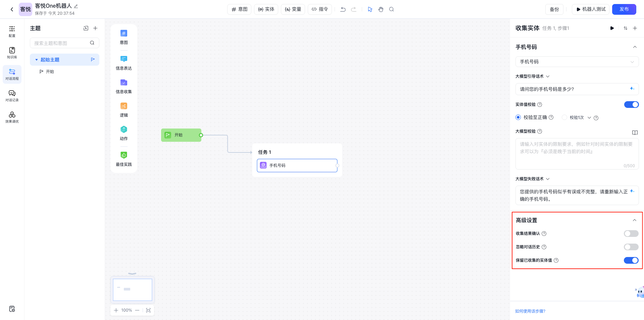This screenshot has height=320, width=644.
Task: Click the 发布 publish button
Action: (624, 9)
